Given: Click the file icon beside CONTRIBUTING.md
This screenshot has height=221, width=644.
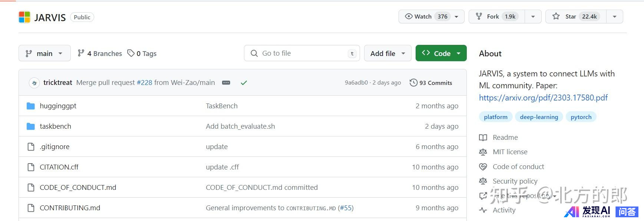Looking at the screenshot, I should pyautogui.click(x=31, y=208).
